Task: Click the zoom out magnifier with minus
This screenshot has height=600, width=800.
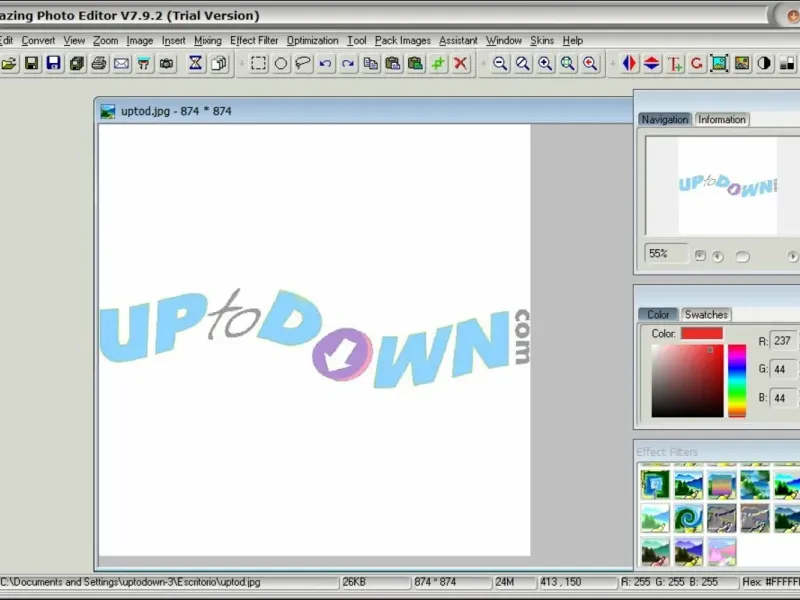Action: pyautogui.click(x=501, y=64)
